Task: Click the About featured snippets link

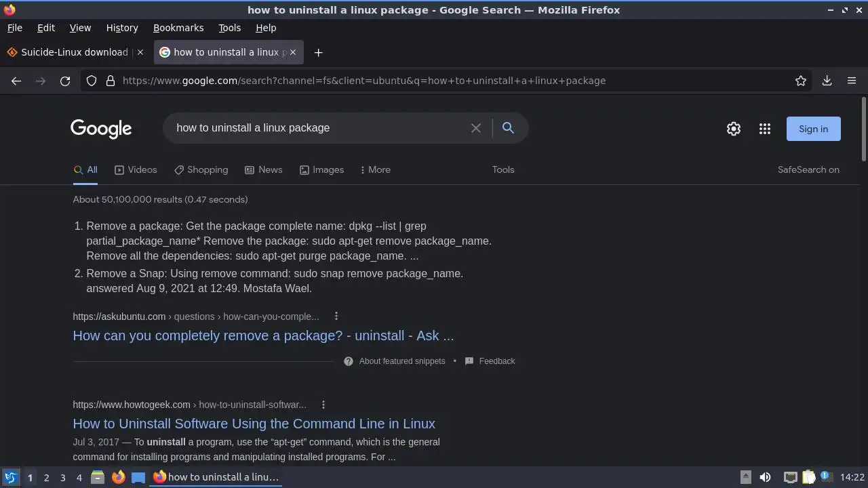Action: [x=402, y=361]
